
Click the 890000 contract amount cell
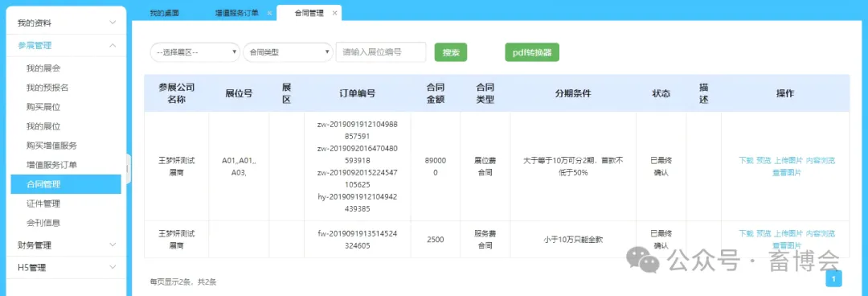tap(435, 166)
